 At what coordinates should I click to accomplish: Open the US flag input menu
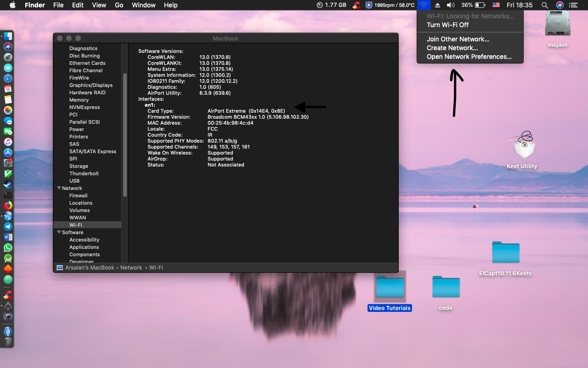click(496, 5)
